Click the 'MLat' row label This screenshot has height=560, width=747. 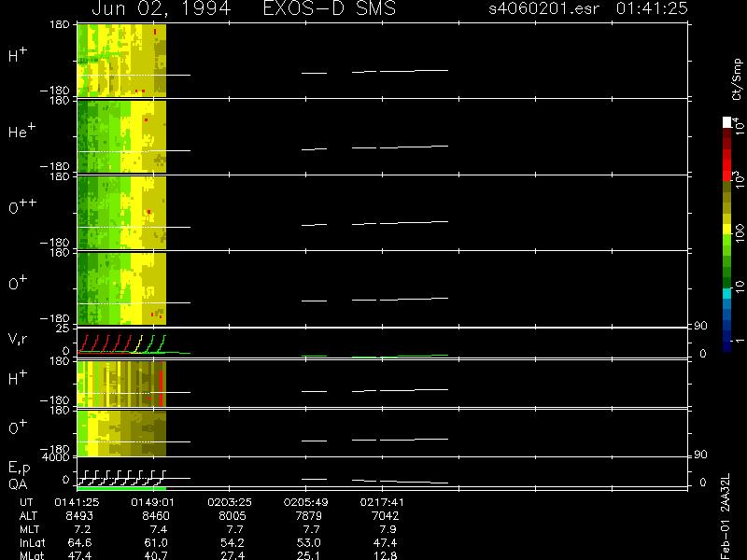pos(32,555)
